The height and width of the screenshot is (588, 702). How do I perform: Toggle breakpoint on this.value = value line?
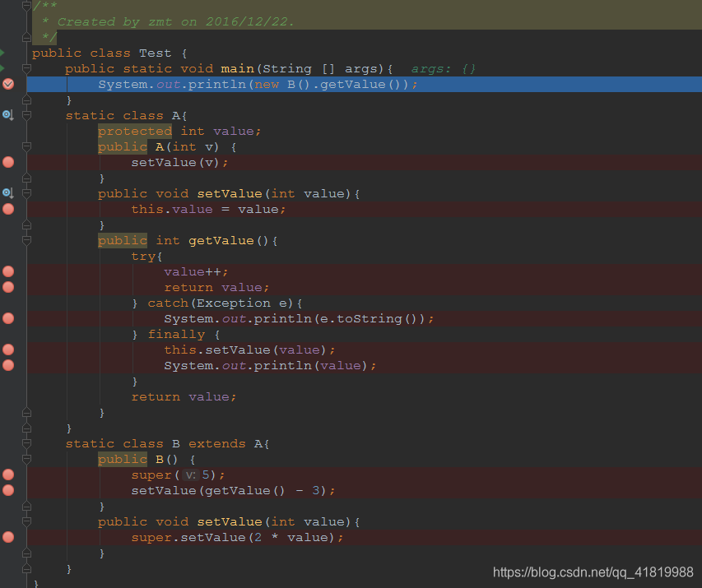coord(8,209)
